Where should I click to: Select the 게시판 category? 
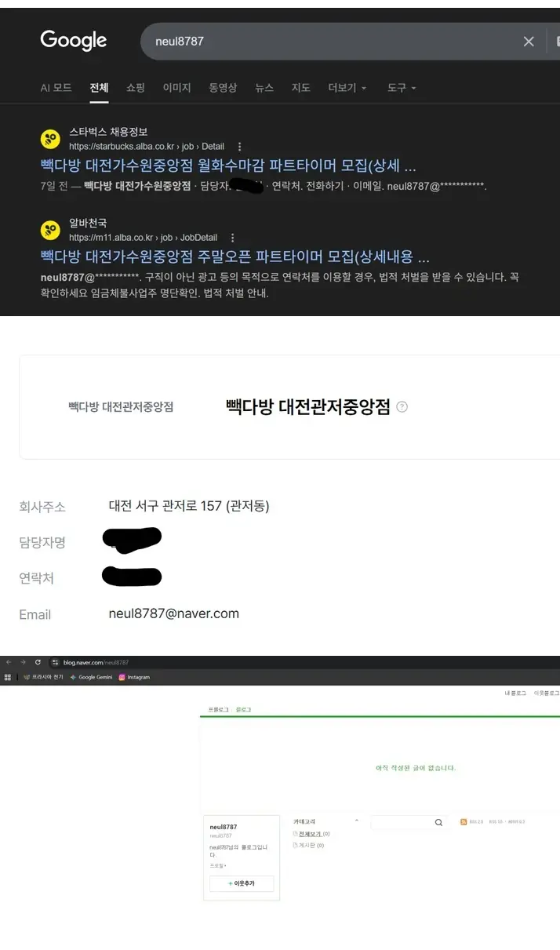tap(308, 846)
